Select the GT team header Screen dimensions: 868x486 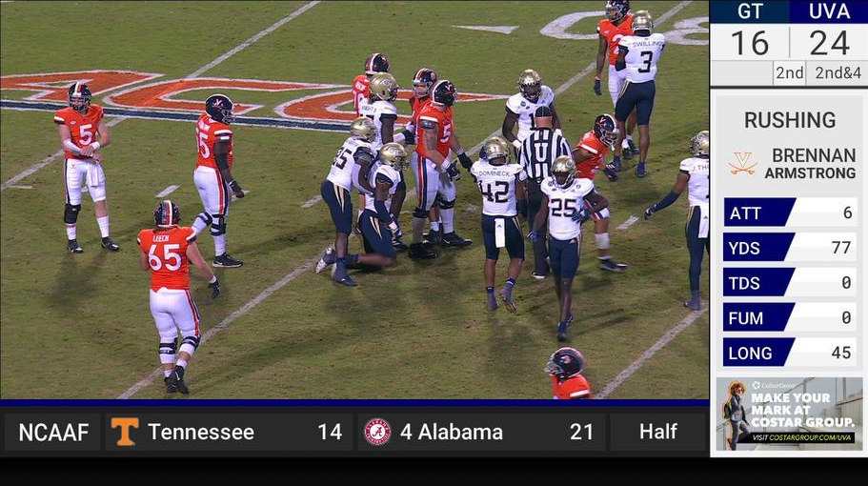750,11
